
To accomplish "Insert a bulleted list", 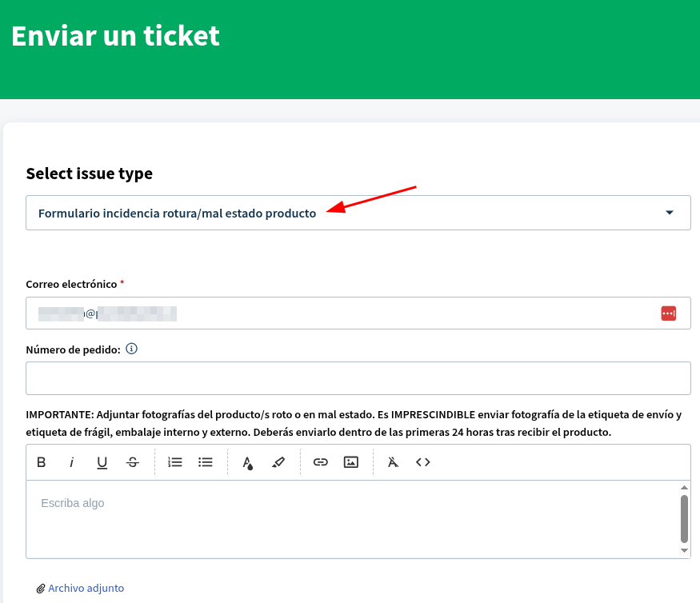I will 206,462.
